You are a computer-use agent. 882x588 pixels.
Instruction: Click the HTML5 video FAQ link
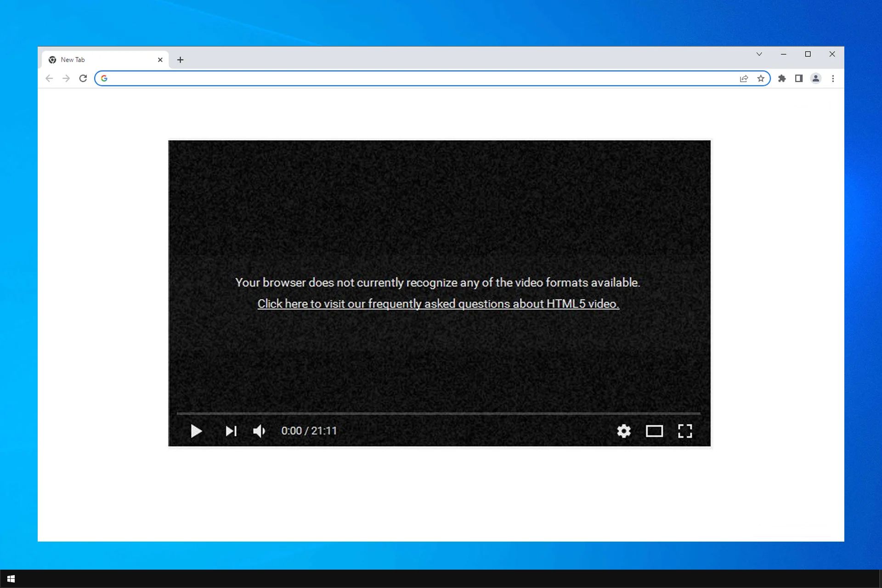click(437, 304)
